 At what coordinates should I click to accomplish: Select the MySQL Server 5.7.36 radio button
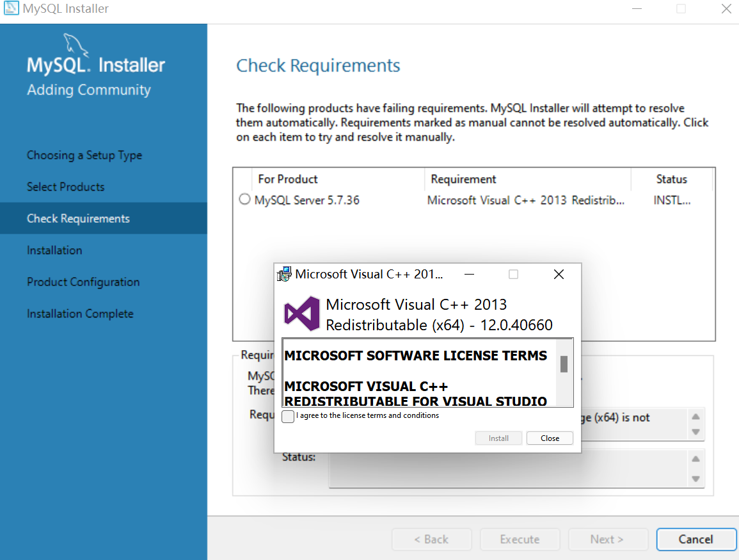[x=244, y=200]
